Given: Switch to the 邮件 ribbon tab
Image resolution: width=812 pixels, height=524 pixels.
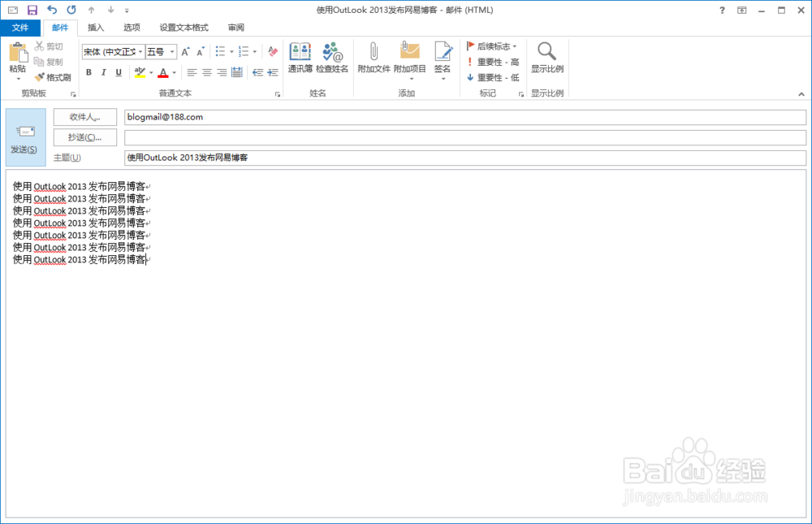Looking at the screenshot, I should (60, 28).
